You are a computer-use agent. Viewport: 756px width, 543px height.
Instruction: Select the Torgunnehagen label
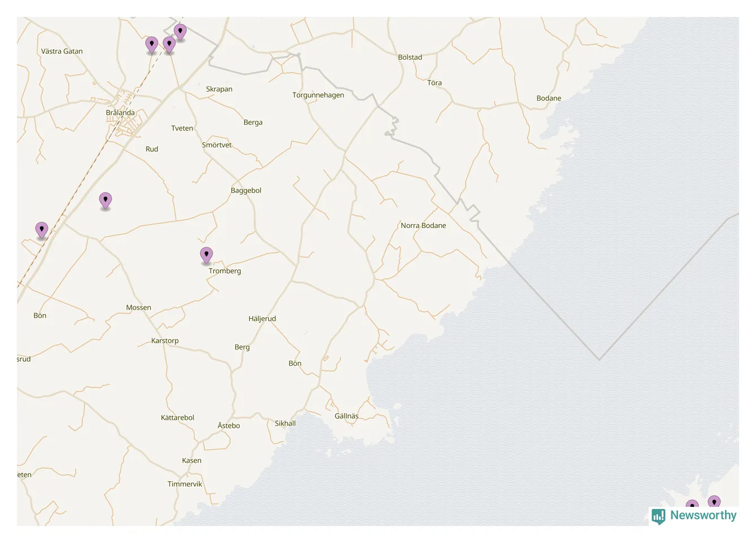pos(318,95)
